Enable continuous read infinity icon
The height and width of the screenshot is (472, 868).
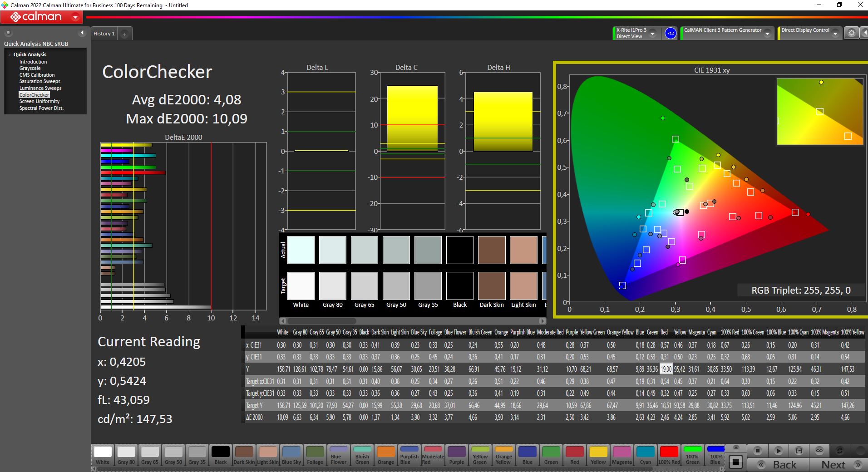(819, 451)
